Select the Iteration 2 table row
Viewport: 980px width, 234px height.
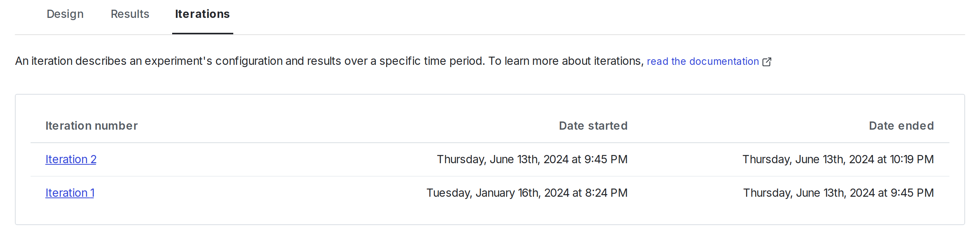pyautogui.click(x=304, y=159)
